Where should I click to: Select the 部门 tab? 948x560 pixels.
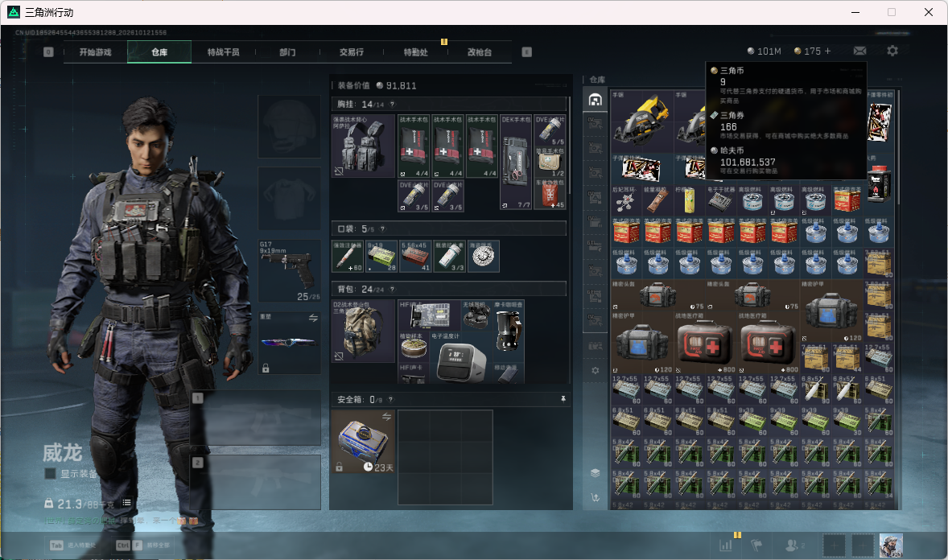tap(287, 52)
